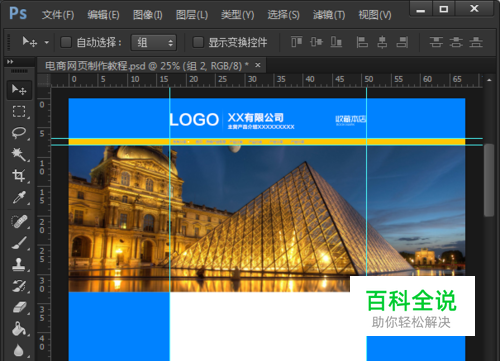This screenshot has height=361, width=500.
Task: Click the yellow navigation bar on canvas
Action: tap(267, 142)
